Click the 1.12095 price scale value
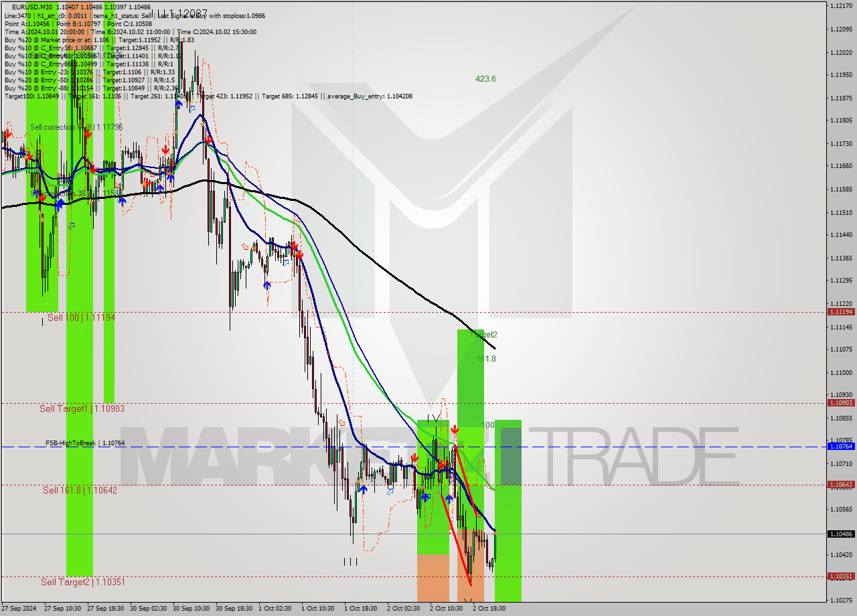The height and width of the screenshot is (616, 857). click(840, 29)
